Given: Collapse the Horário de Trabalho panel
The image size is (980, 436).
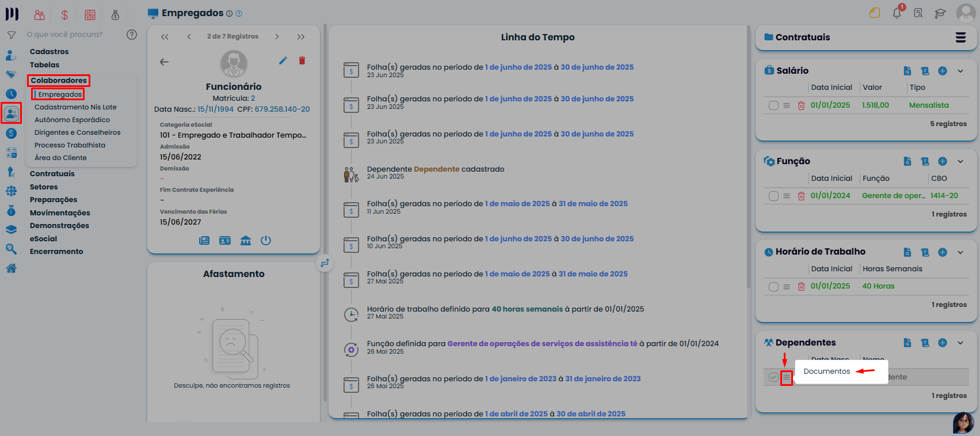Looking at the screenshot, I should pos(960,252).
